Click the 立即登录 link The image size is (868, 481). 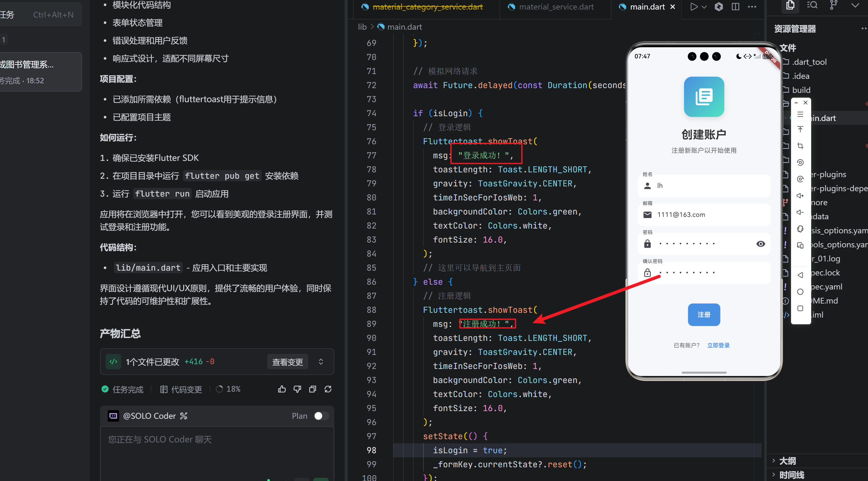click(718, 345)
